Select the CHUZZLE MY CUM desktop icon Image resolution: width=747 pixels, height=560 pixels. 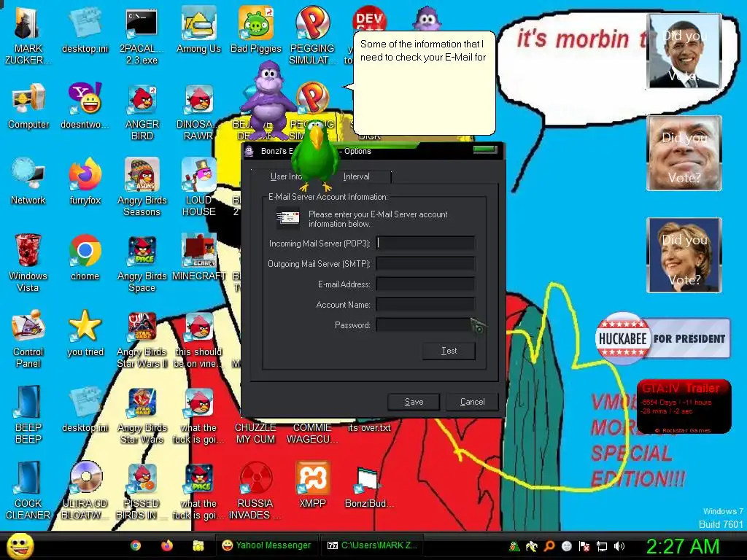256,433
